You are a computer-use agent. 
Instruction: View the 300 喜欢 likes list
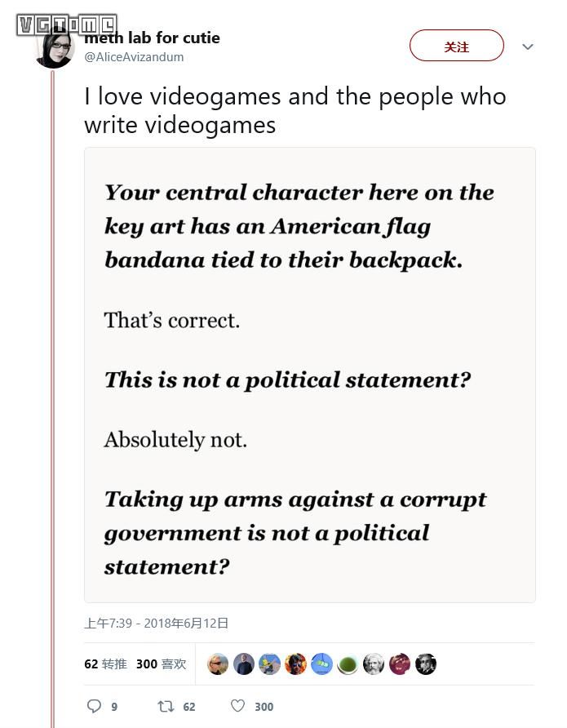[x=161, y=664]
